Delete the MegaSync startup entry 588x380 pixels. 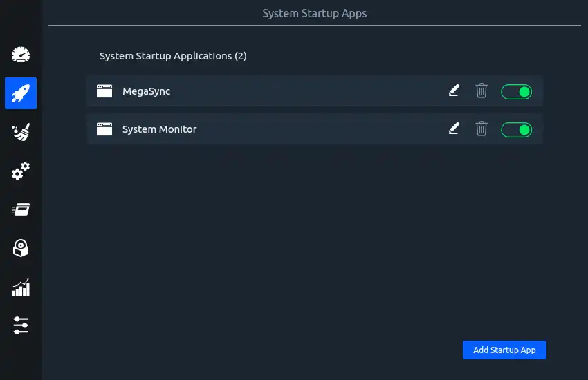[x=481, y=91]
